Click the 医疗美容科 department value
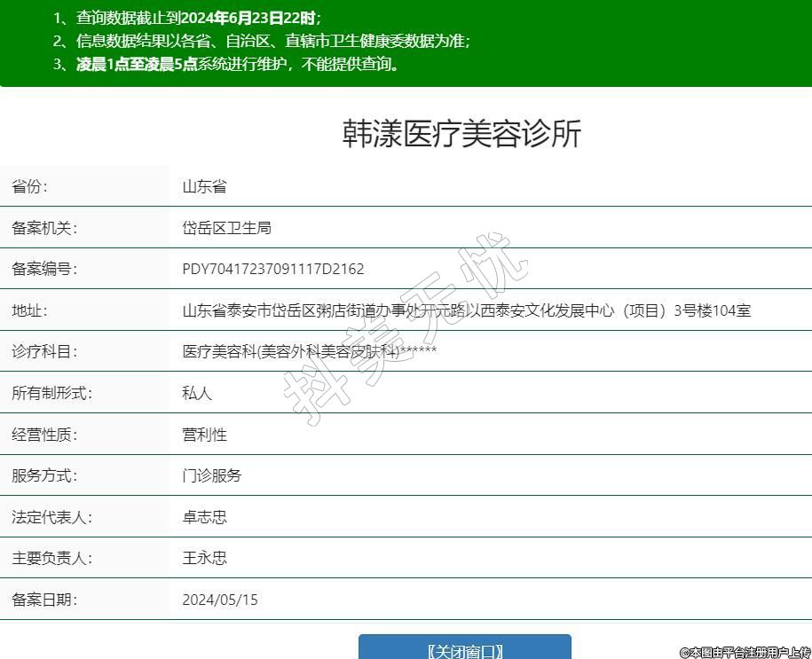 [x=309, y=351]
